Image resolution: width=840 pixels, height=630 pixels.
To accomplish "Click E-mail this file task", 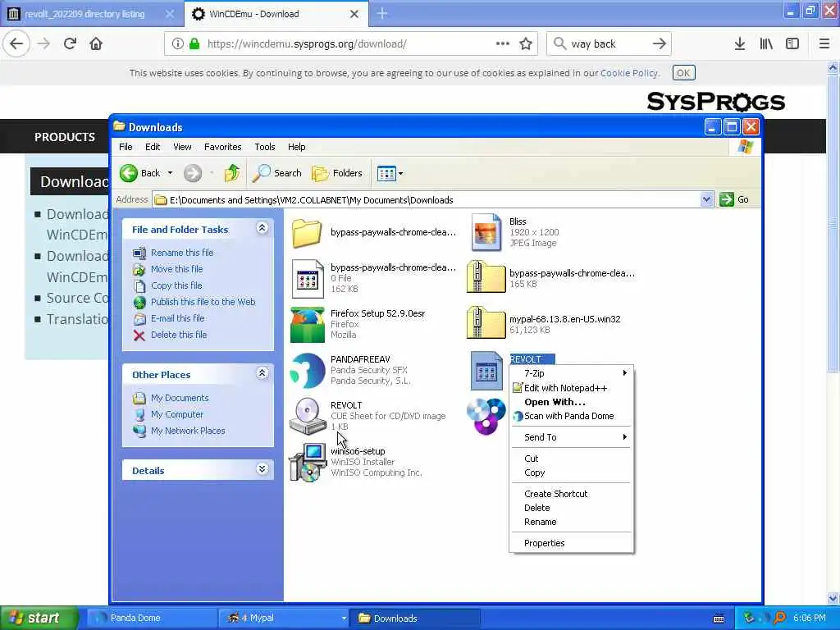I will point(177,318).
